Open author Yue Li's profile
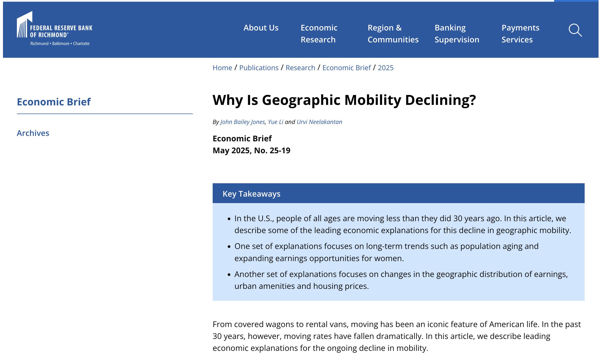Image resolution: width=604 pixels, height=364 pixels. (275, 122)
